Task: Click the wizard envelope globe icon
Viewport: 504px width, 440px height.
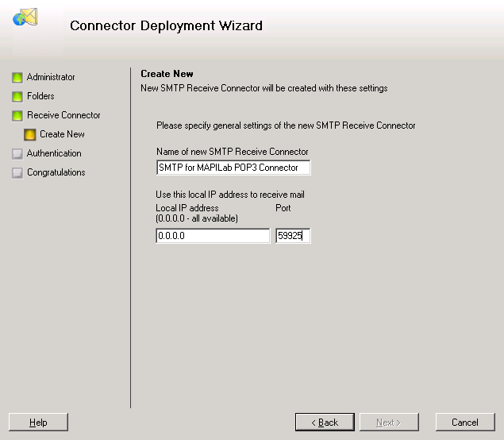Action: tap(25, 17)
